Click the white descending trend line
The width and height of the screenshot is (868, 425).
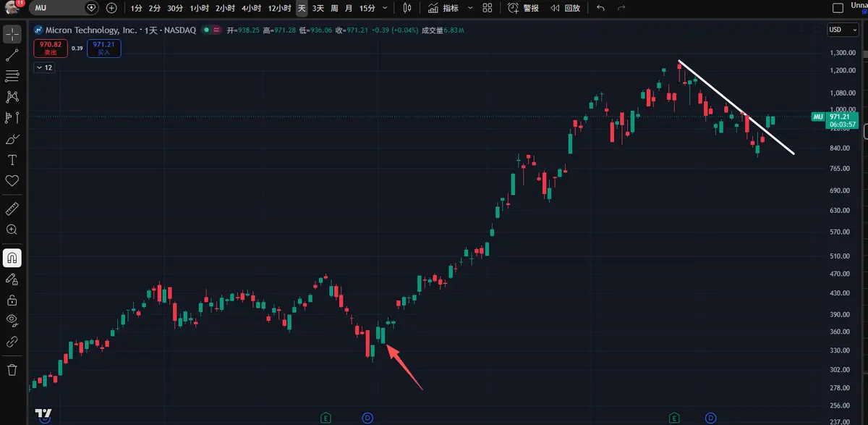coord(736,107)
